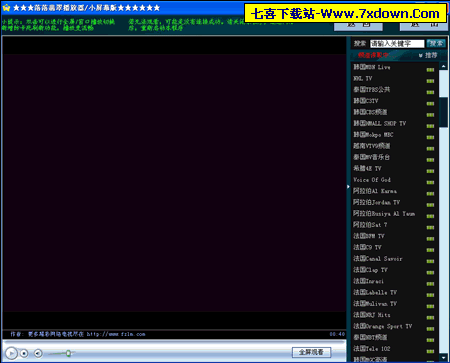Collapse channel panel with small side arrow
The width and height of the screenshot is (450, 363).
click(x=348, y=187)
